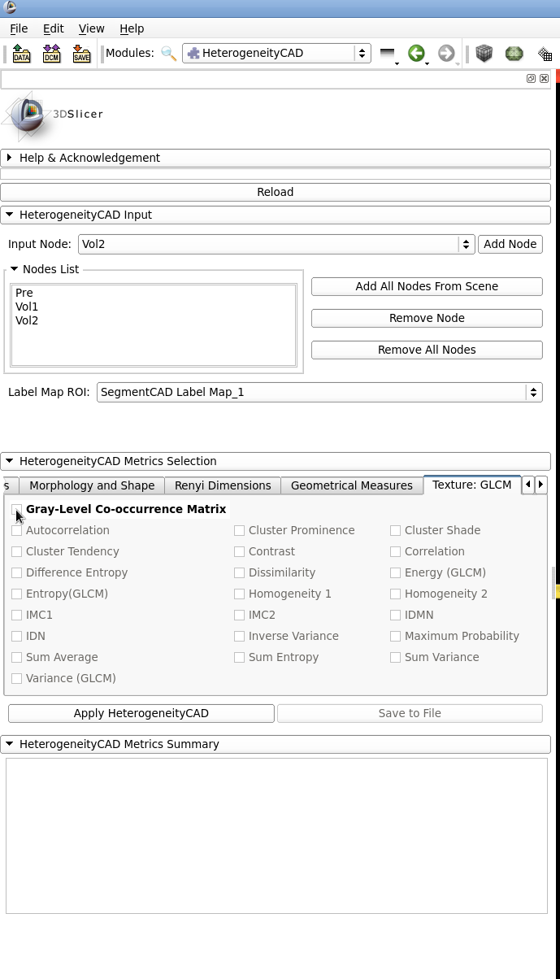Tick the Cluster Prominence checkbox
The width and height of the screenshot is (560, 979).
pos(240,530)
